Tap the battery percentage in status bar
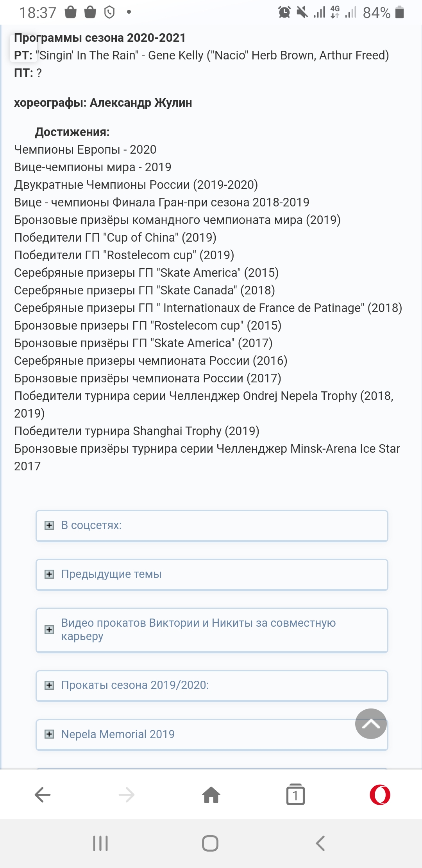422x868 pixels. (376, 13)
